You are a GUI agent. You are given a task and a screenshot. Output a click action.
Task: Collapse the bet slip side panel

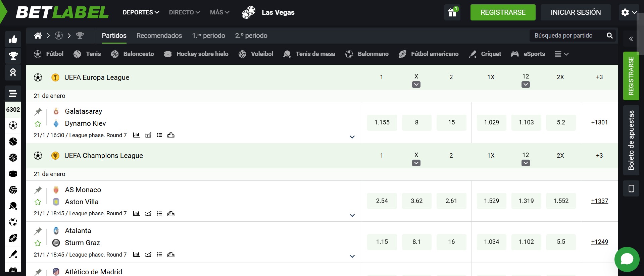point(631,39)
